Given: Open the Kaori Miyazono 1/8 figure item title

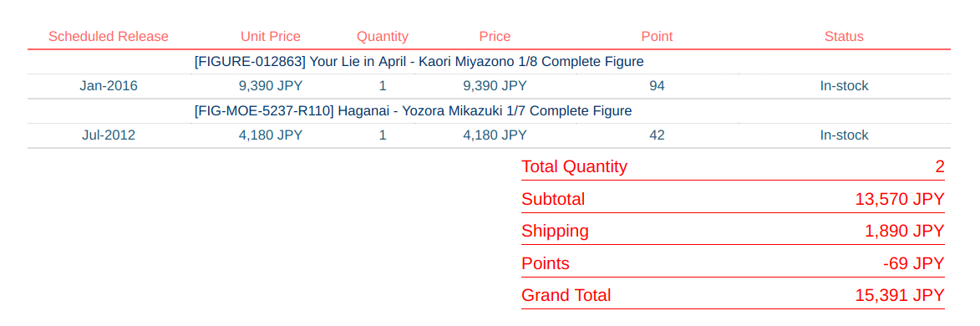Looking at the screenshot, I should pyautogui.click(x=419, y=61).
